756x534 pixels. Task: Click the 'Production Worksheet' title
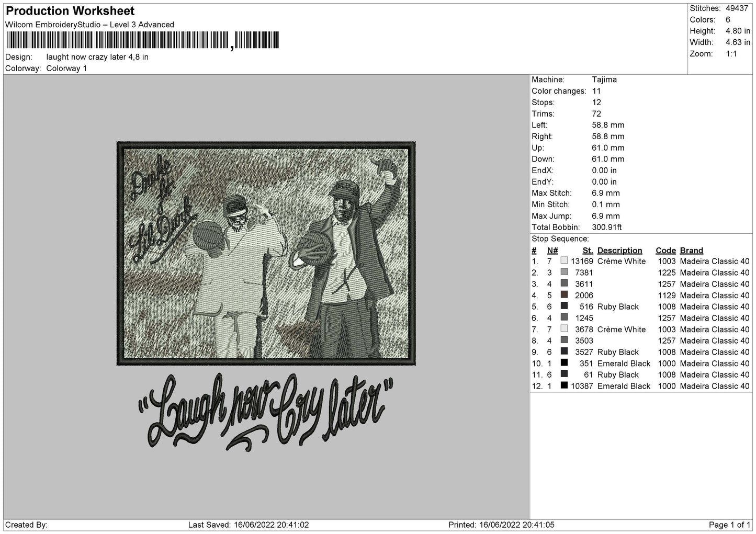pos(70,11)
